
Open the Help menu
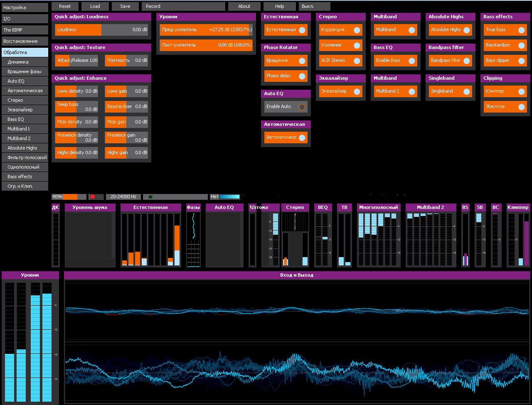click(x=280, y=6)
